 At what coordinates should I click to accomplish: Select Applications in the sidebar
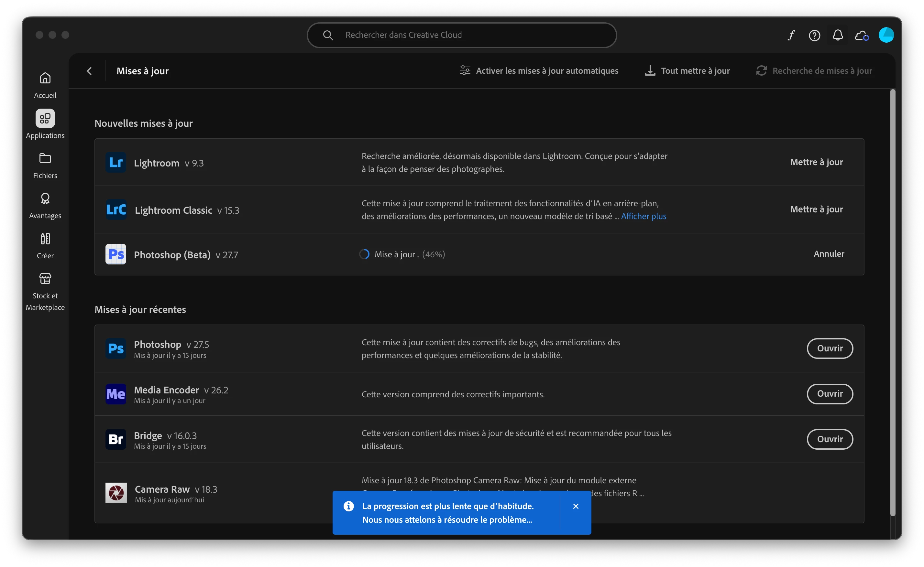(45, 124)
